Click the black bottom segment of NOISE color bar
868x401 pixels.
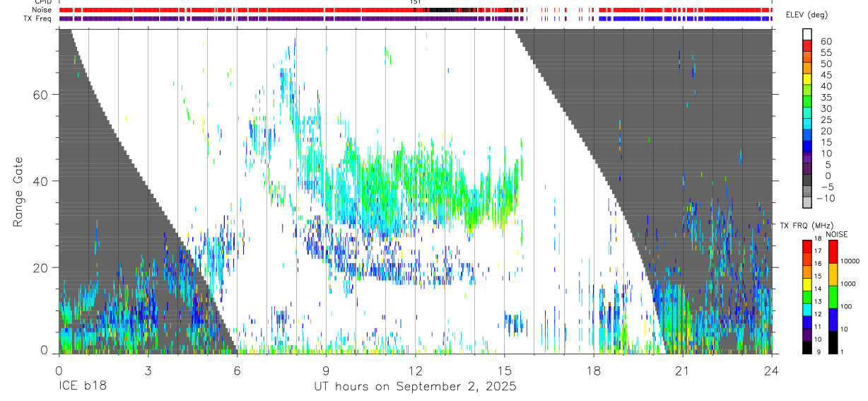point(833,342)
